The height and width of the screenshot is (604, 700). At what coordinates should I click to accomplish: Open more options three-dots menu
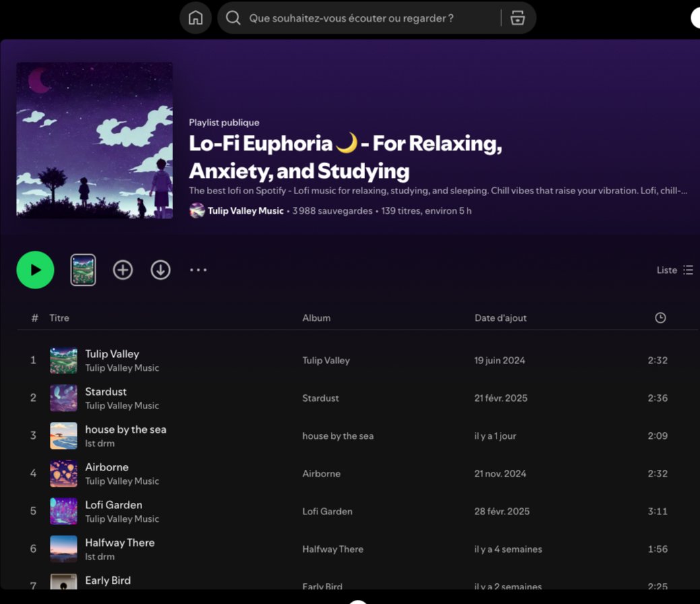click(198, 270)
